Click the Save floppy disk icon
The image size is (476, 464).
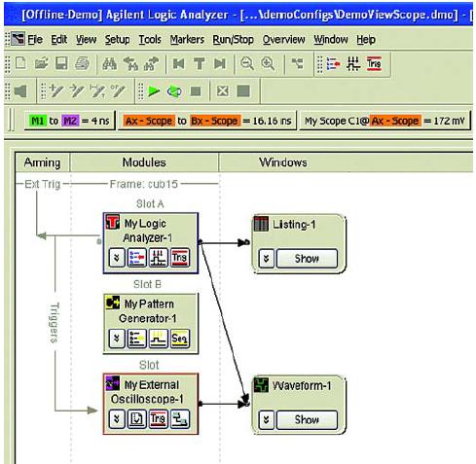[x=61, y=63]
